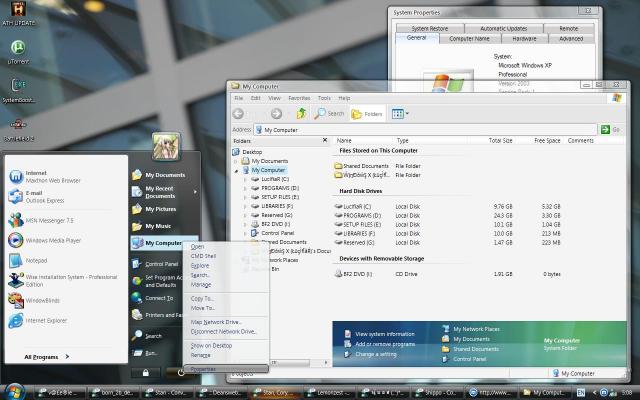Switch to Hardware tab in System Properties
The image size is (640, 400).
tap(524, 39)
